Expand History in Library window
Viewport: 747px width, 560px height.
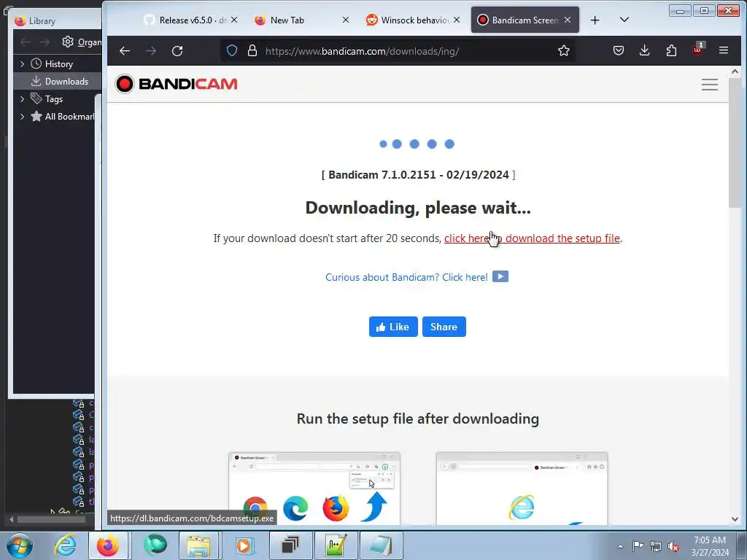22,64
